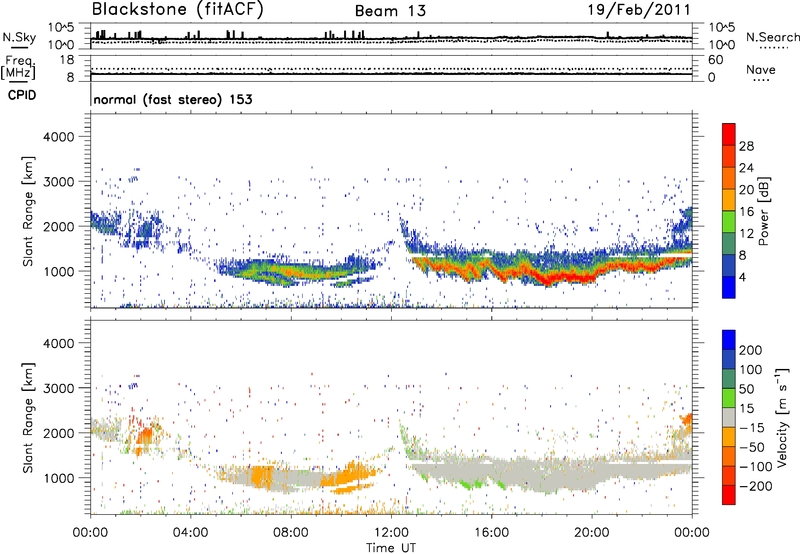Click the 'CPID' label
The image size is (800, 554).
tap(22, 95)
